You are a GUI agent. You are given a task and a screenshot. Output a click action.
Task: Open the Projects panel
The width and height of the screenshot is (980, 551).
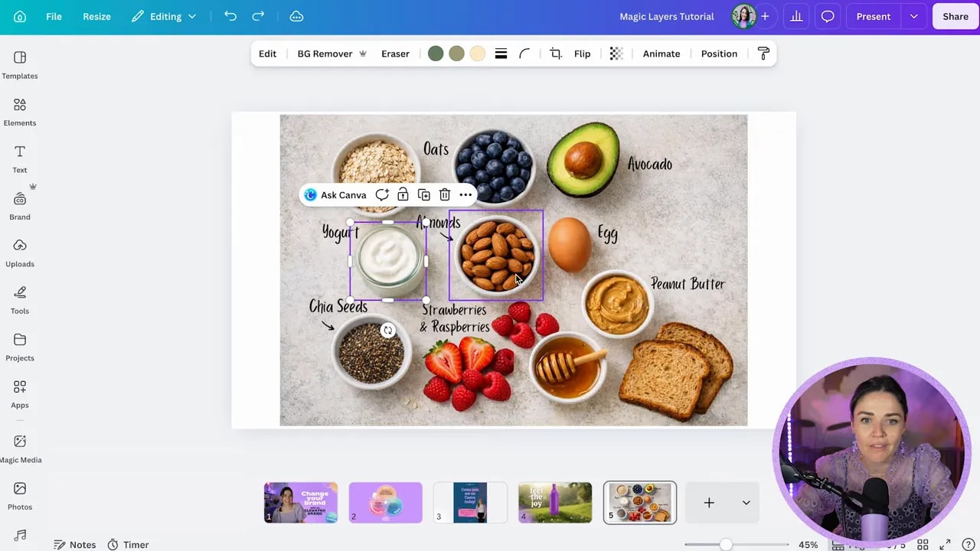(x=20, y=347)
